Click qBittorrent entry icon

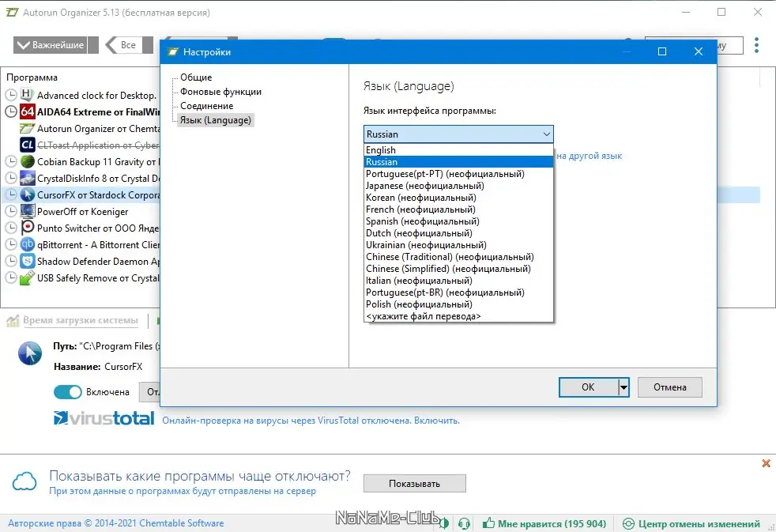click(27, 244)
